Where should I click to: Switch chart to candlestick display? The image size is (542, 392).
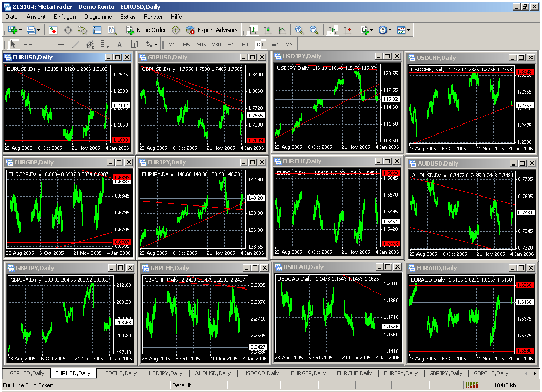267,30
